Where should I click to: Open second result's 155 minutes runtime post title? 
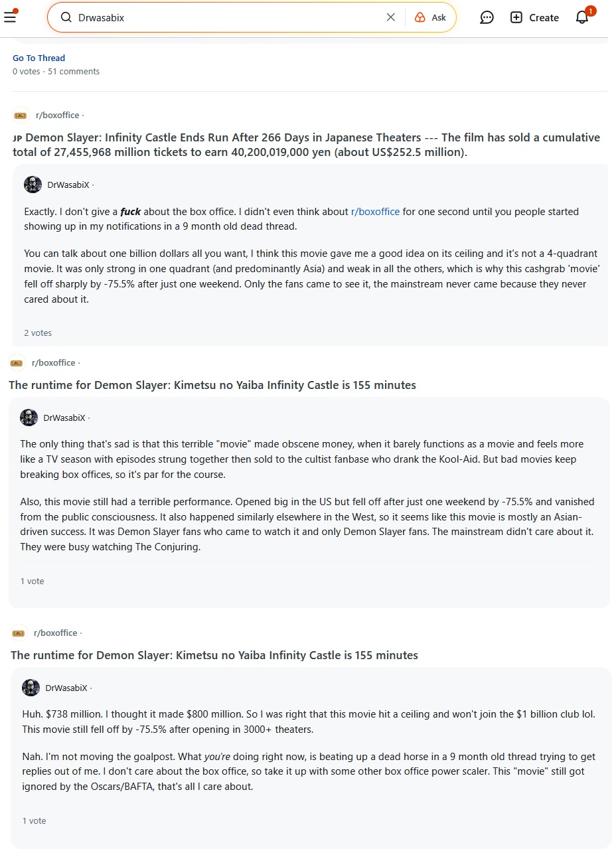click(x=212, y=385)
